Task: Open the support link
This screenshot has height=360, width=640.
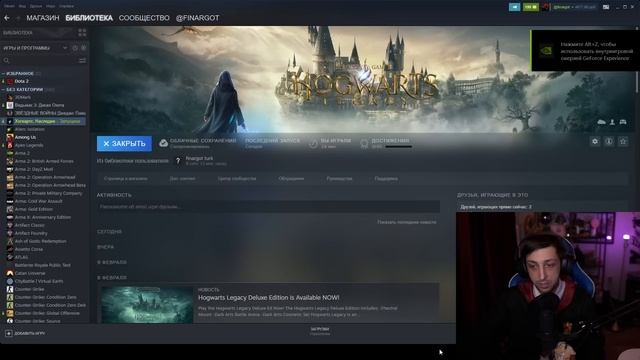Action: [386, 179]
